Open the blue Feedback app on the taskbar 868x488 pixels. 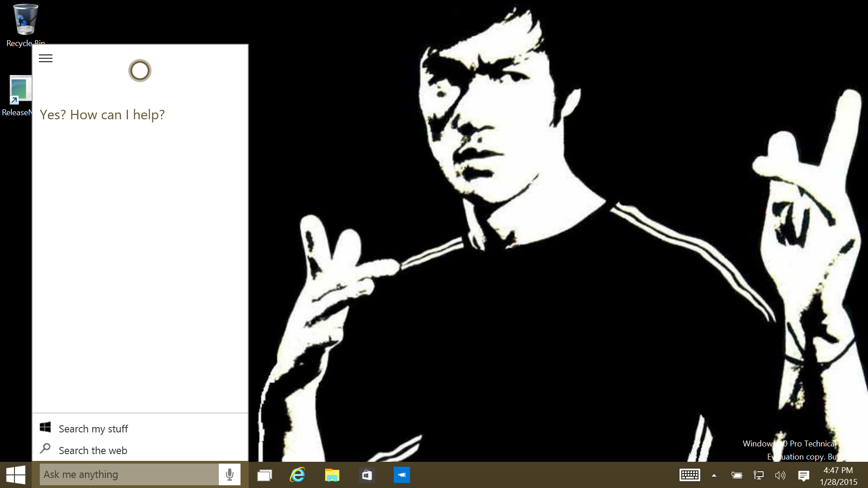(x=401, y=475)
